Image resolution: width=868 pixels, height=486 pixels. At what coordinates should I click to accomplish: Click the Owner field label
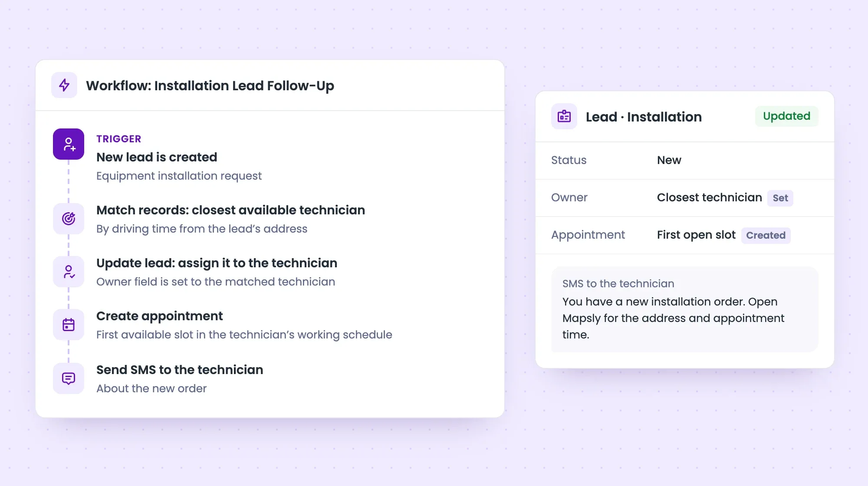tap(569, 197)
